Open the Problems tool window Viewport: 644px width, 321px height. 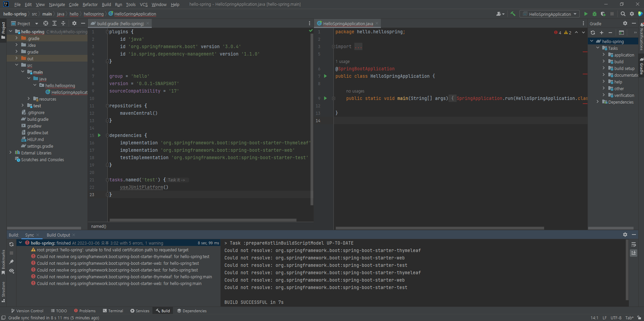click(85, 311)
